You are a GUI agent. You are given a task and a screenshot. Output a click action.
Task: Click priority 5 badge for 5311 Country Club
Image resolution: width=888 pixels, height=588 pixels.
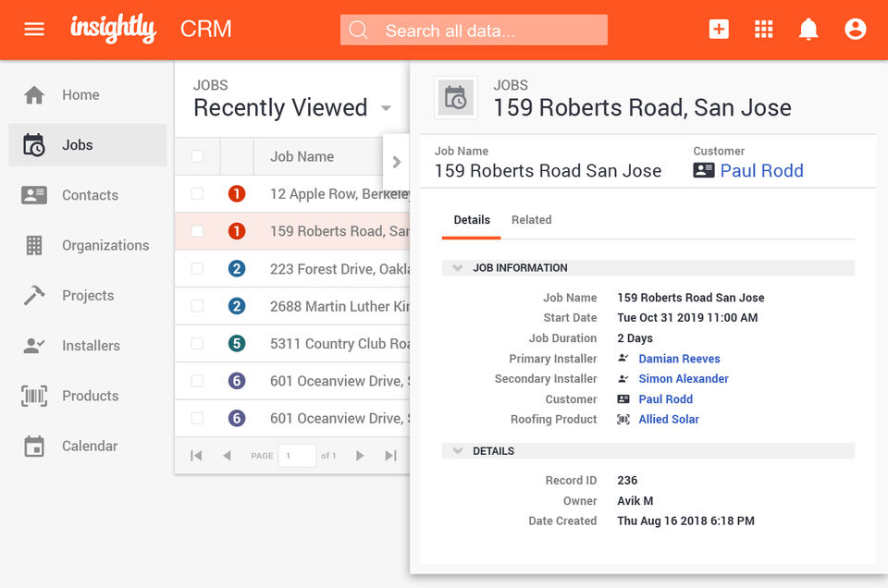point(237,343)
